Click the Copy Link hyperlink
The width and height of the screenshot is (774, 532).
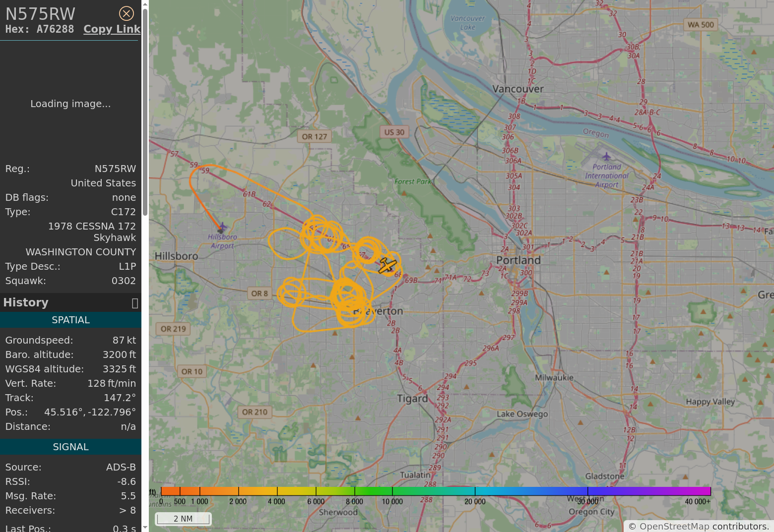click(x=112, y=29)
